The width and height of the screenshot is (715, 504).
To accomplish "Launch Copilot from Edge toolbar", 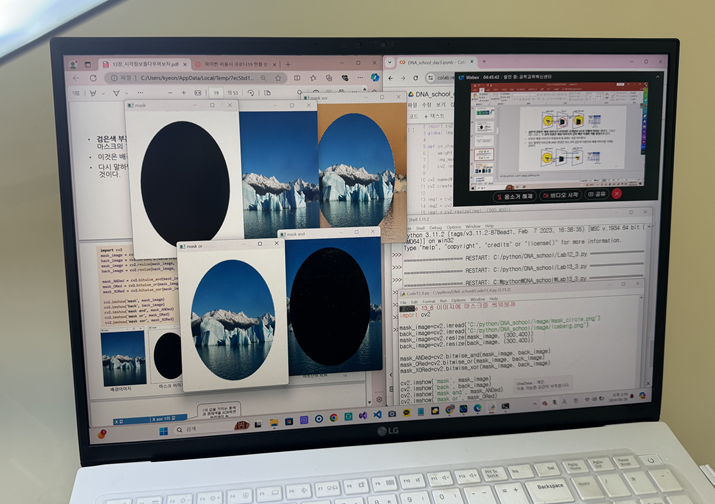I will pos(375,78).
